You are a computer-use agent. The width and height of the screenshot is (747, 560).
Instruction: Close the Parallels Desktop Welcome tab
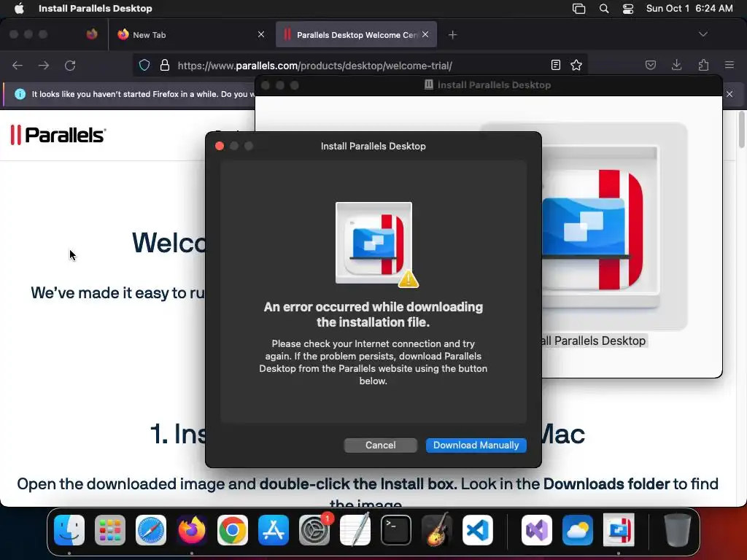pos(425,34)
